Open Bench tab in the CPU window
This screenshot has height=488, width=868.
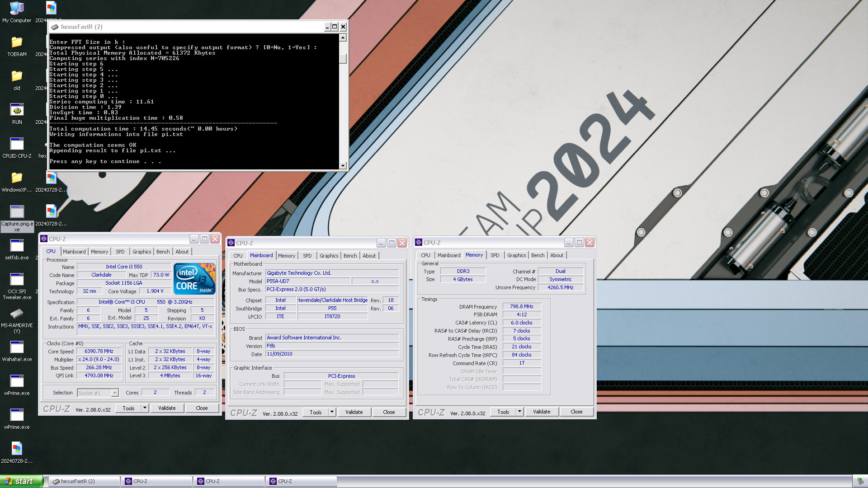click(163, 252)
